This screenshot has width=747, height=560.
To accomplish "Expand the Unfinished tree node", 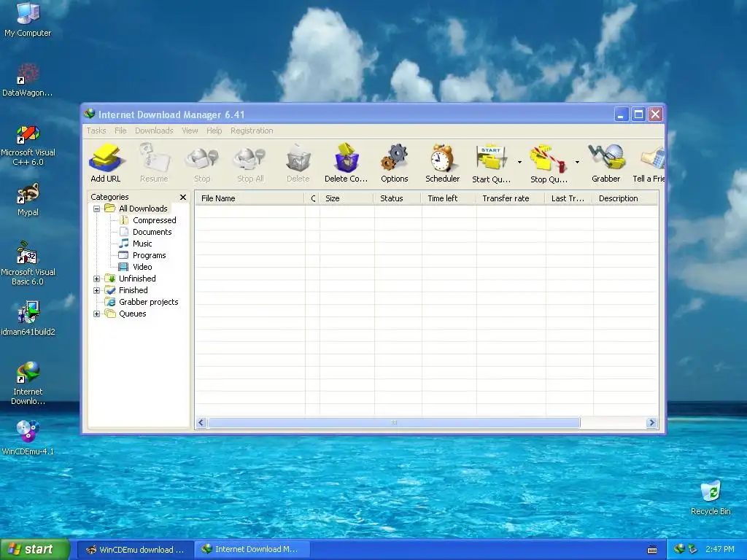I will (97, 279).
